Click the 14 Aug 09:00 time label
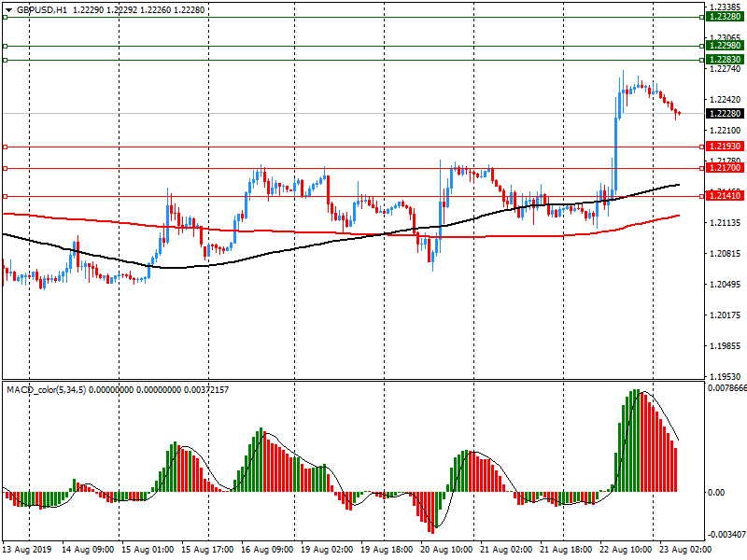The height and width of the screenshot is (560, 747). pos(88,550)
